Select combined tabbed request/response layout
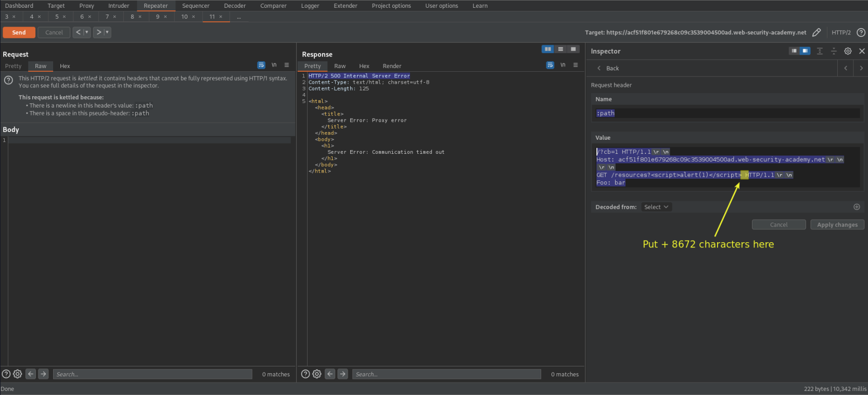 pyautogui.click(x=573, y=49)
